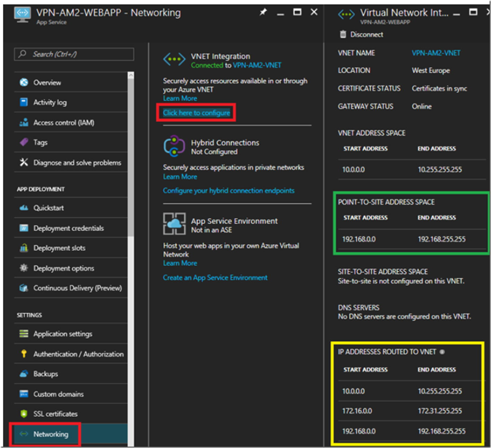This screenshot has width=491, height=448.
Task: Click the 'West Europe' location value
Action: (431, 70)
